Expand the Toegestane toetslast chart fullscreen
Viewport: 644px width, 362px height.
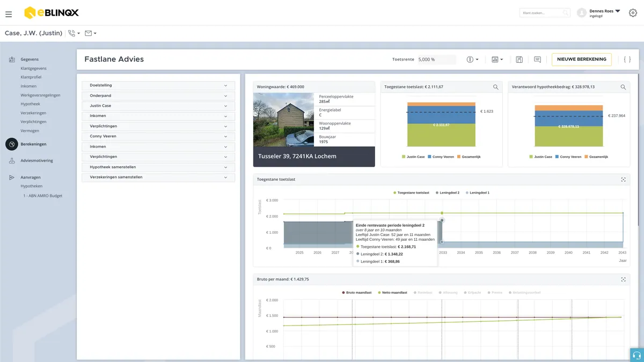click(623, 180)
